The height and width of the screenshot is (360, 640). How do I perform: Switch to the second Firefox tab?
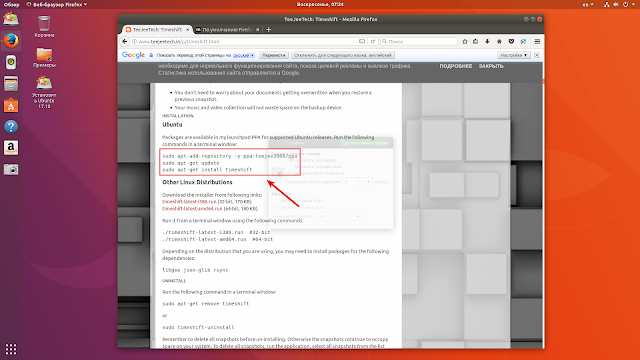pos(227,29)
